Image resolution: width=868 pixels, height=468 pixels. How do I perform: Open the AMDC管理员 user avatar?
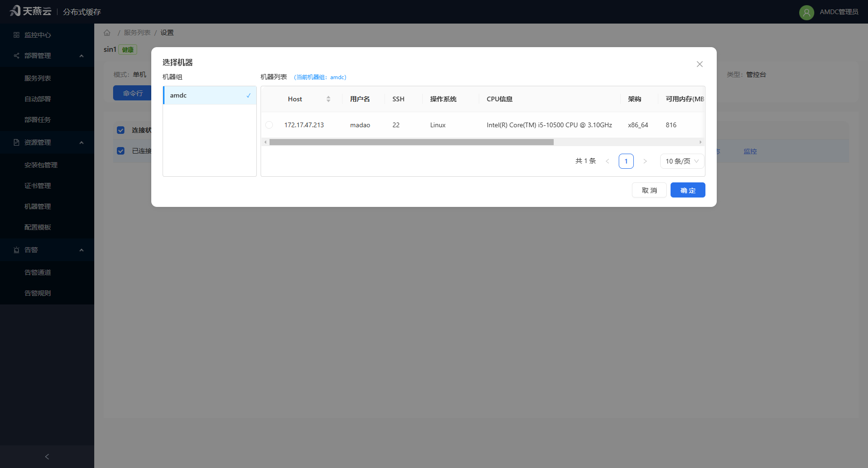(806, 12)
